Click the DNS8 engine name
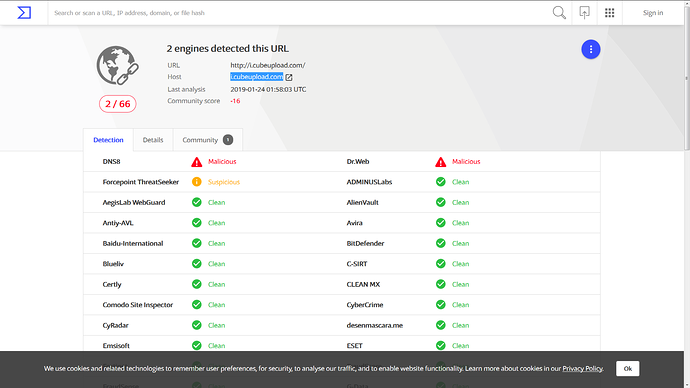The height and width of the screenshot is (388, 690). coord(111,161)
